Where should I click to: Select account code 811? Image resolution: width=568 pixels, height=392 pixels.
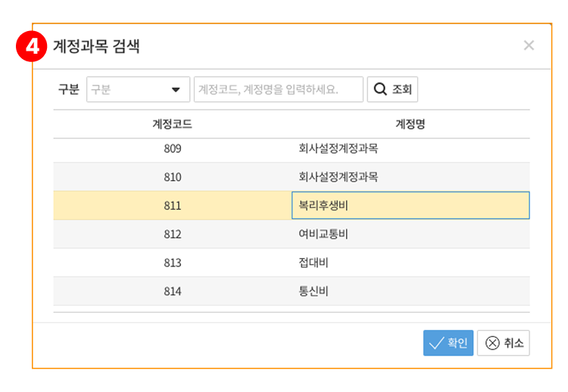(x=173, y=206)
